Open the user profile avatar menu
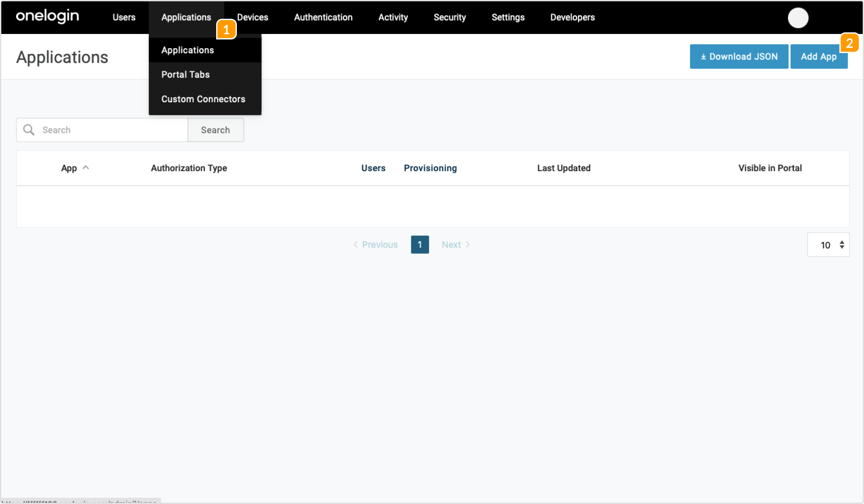This screenshot has width=864, height=504. point(798,18)
